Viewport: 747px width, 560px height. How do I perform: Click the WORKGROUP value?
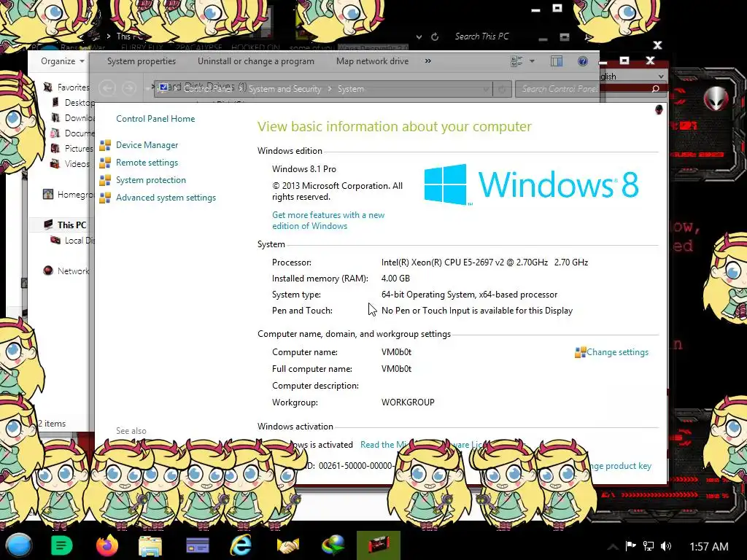click(x=408, y=402)
